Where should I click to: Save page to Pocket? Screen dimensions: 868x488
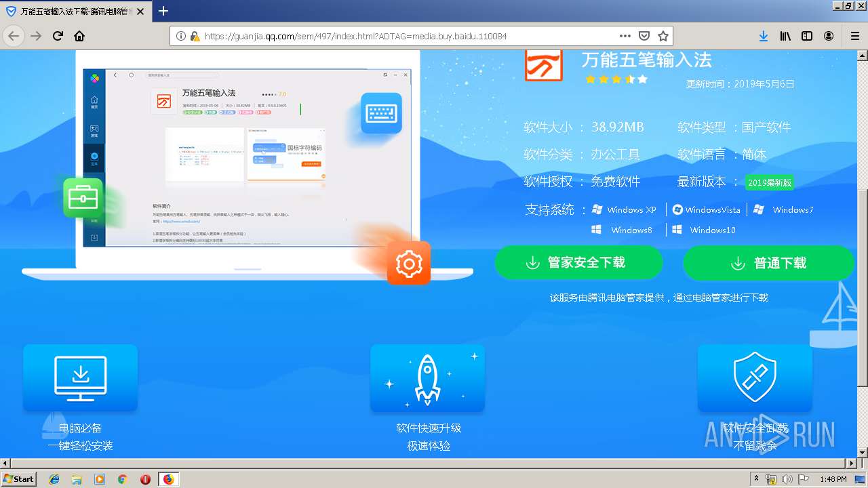click(x=644, y=36)
